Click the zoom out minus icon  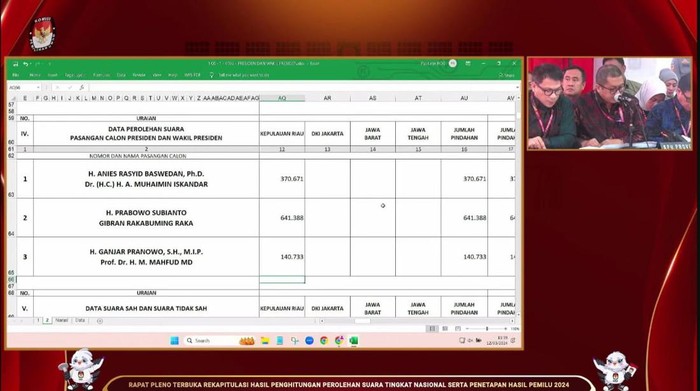point(467,329)
